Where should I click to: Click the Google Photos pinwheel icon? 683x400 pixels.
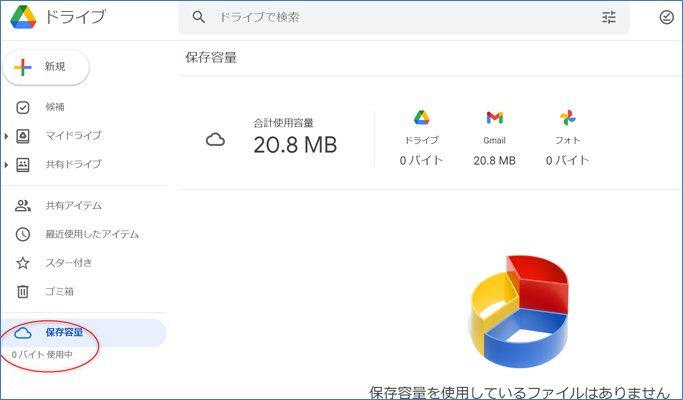568,118
